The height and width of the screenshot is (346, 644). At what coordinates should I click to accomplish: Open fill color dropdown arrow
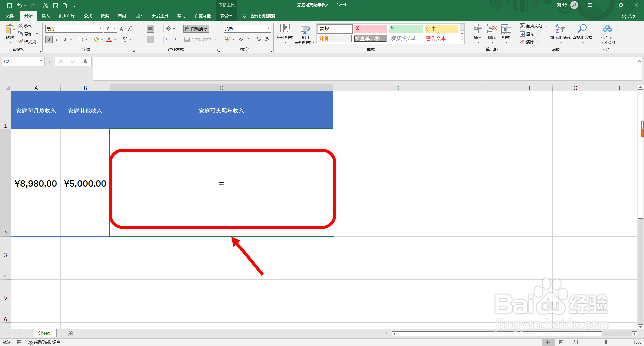[102, 39]
